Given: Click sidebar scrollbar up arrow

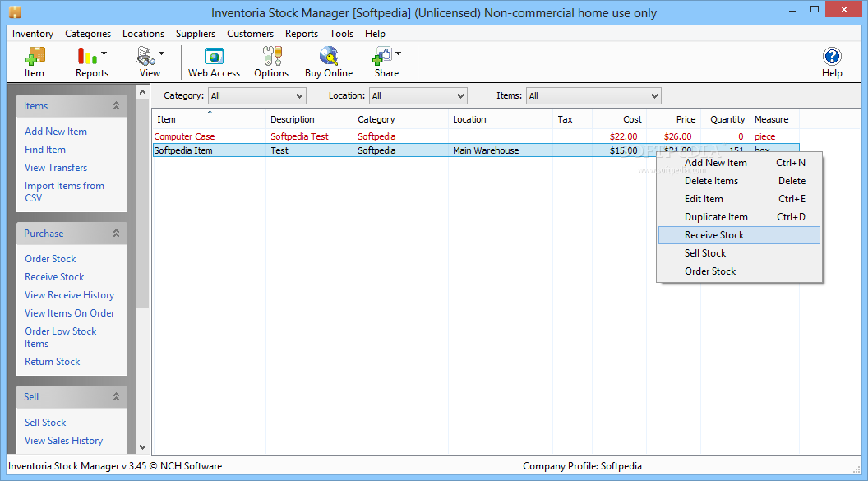Looking at the screenshot, I should point(143,92).
